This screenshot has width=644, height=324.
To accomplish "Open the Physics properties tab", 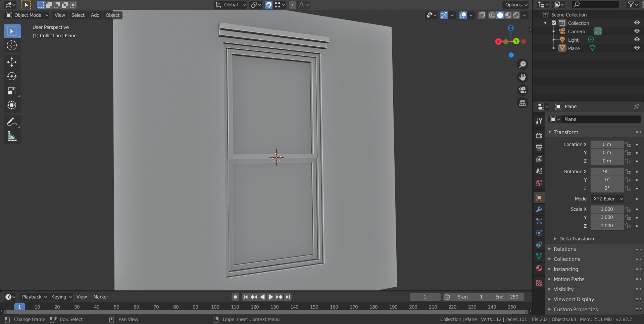I will [x=539, y=233].
